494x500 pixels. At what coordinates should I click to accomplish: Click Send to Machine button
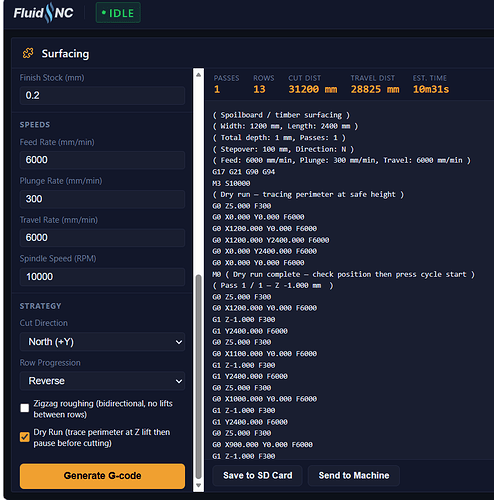coord(354,475)
